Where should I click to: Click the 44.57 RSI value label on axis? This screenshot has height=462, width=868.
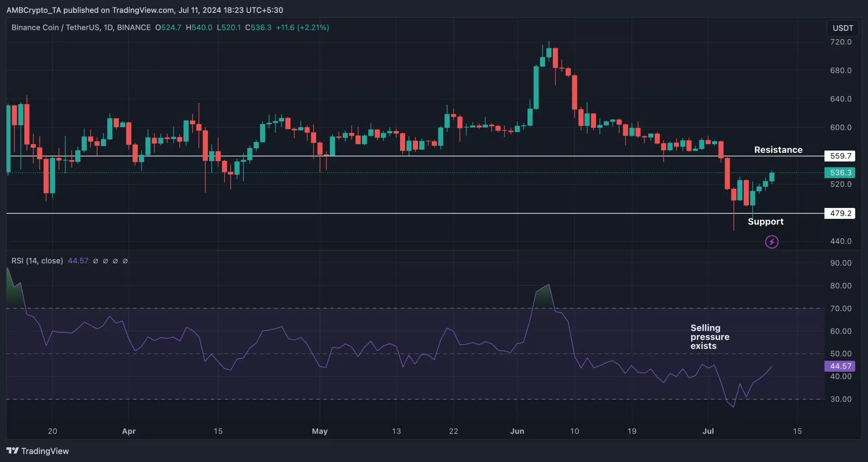pyautogui.click(x=840, y=366)
